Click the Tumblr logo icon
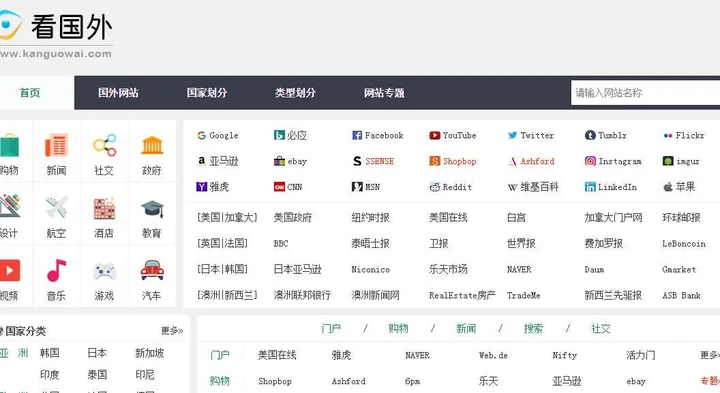The image size is (720, 393). point(590,135)
